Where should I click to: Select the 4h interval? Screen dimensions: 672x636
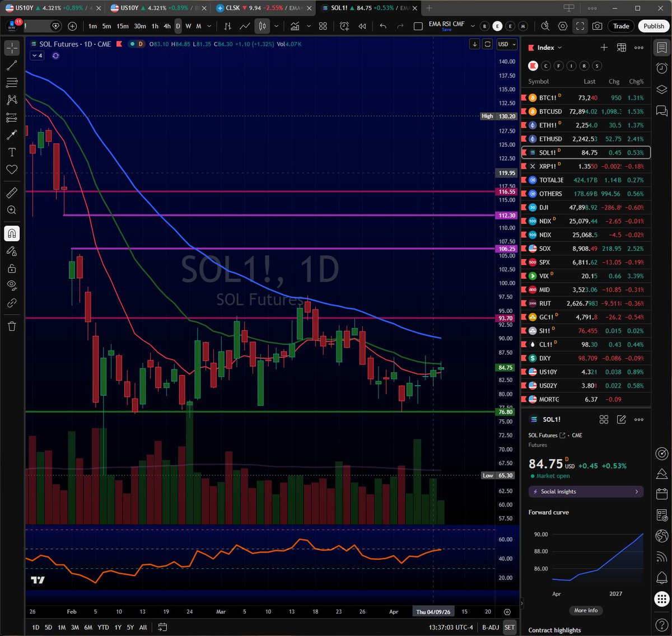coord(167,26)
